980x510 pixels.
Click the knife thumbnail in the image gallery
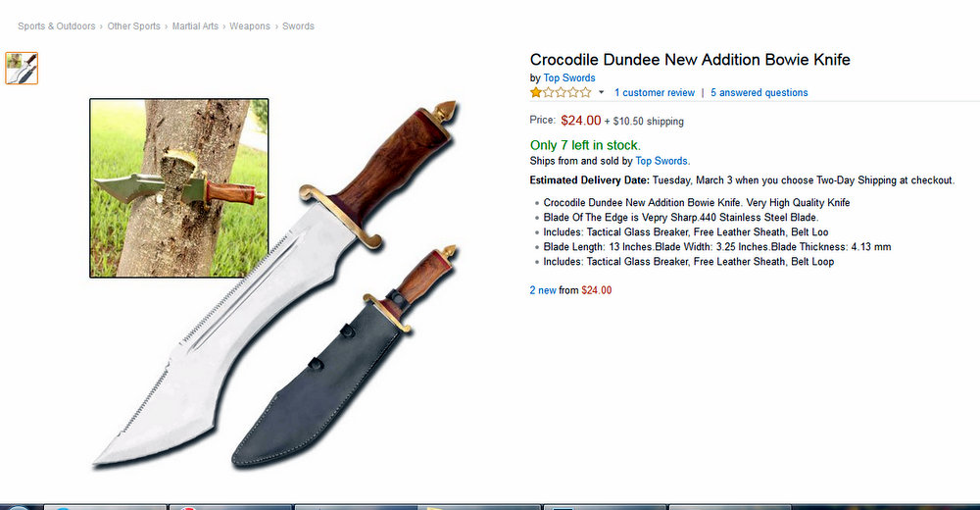tap(22, 69)
